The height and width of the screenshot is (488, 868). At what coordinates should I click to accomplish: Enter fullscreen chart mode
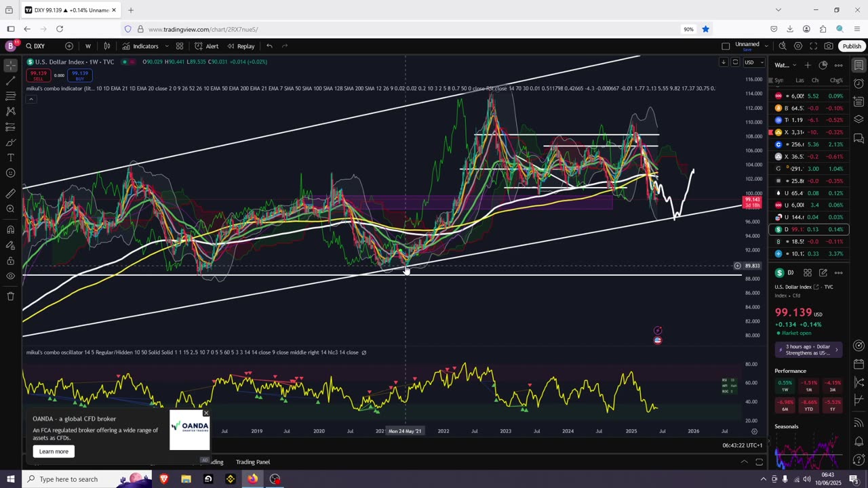(x=813, y=46)
